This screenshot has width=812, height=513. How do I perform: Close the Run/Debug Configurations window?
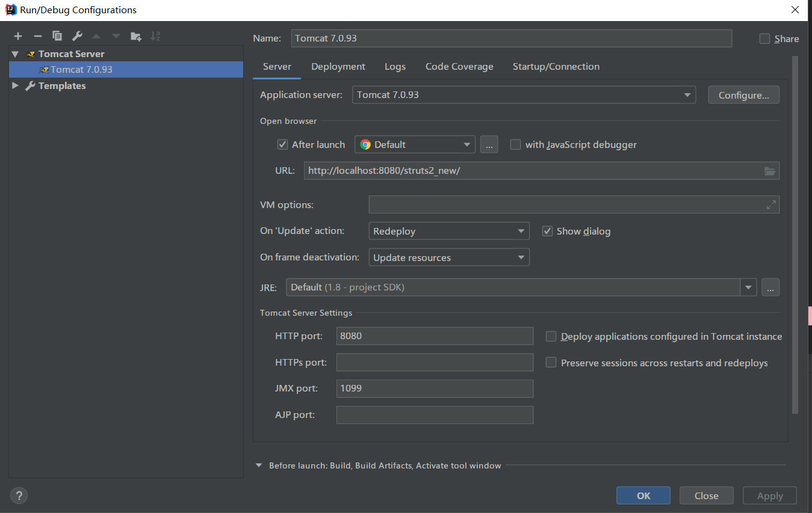pos(795,10)
